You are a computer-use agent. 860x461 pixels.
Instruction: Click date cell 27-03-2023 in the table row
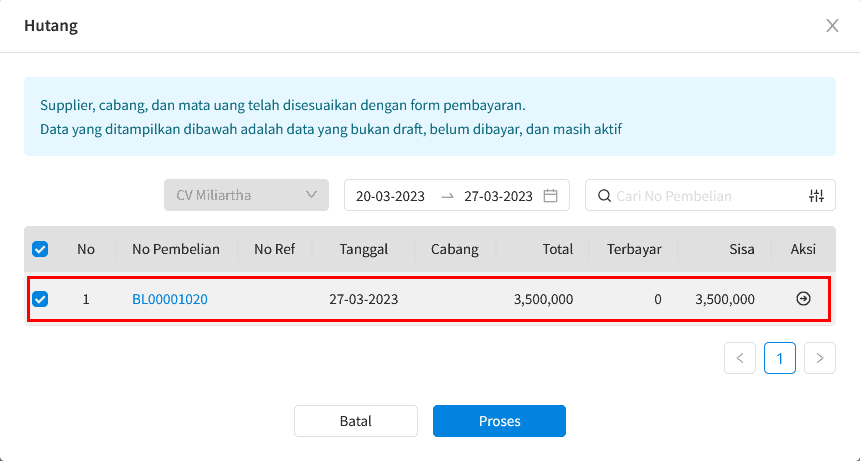[364, 299]
